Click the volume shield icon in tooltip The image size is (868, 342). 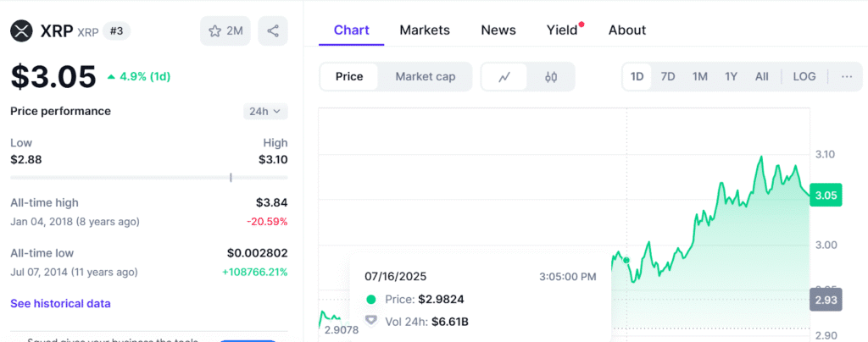click(370, 321)
